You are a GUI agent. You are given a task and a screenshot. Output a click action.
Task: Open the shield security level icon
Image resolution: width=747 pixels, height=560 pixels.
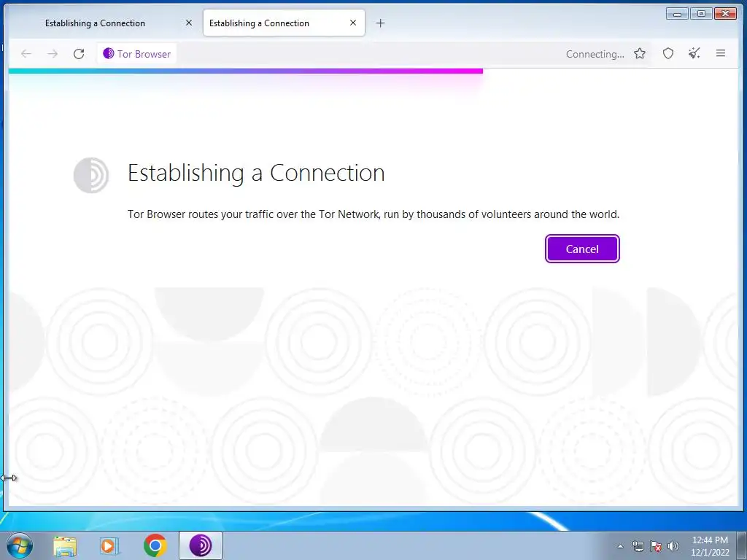tap(668, 53)
